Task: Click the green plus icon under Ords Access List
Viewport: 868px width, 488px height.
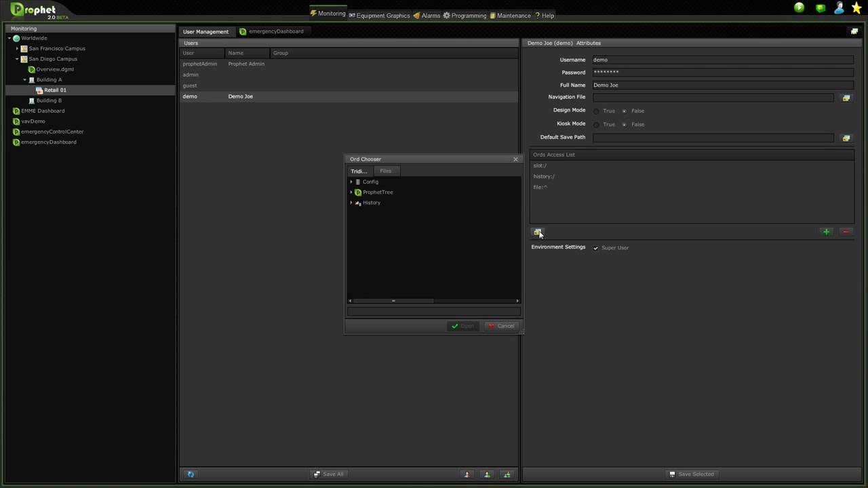Action: [x=826, y=232]
